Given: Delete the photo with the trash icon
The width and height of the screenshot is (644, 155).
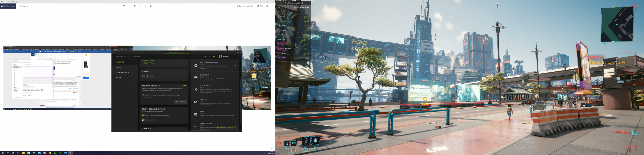Looking at the screenshot, I should (x=135, y=6).
